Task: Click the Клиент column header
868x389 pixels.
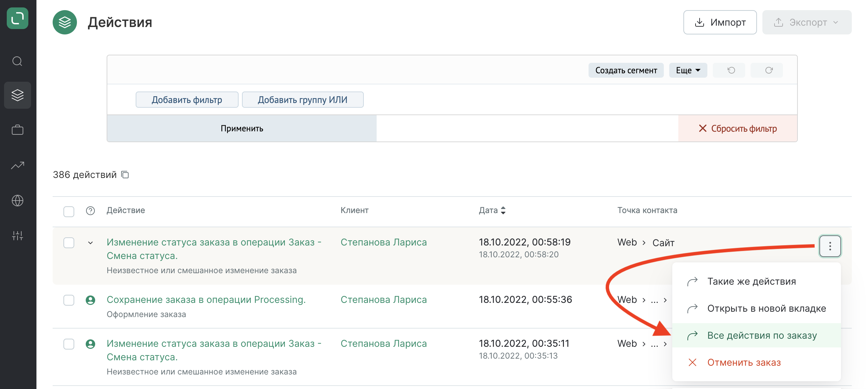Action: pyautogui.click(x=354, y=210)
